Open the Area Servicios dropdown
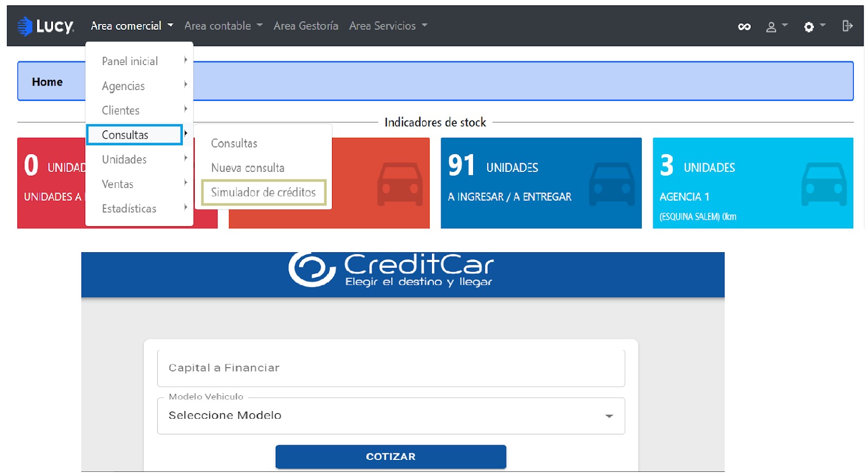Screen dimensions: 868x474 coord(388,26)
